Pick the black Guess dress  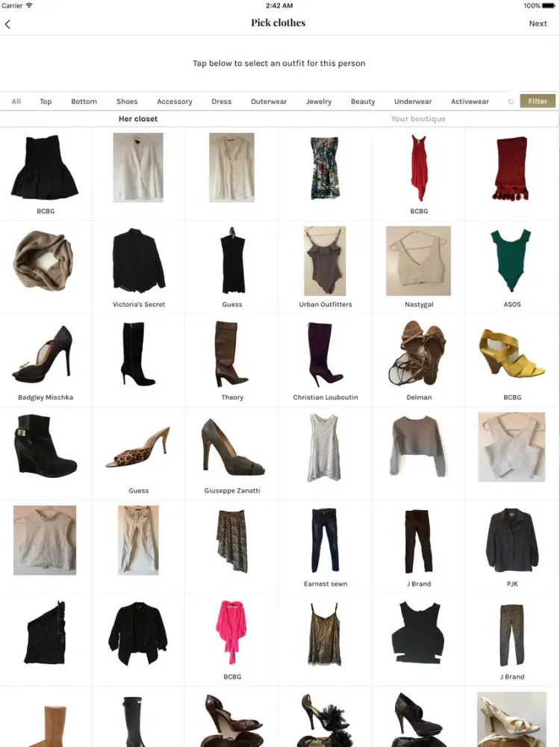[x=232, y=261]
